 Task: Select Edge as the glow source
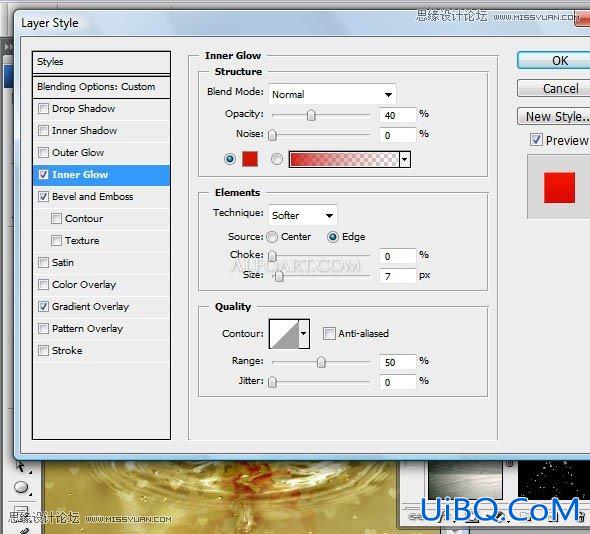(x=333, y=237)
